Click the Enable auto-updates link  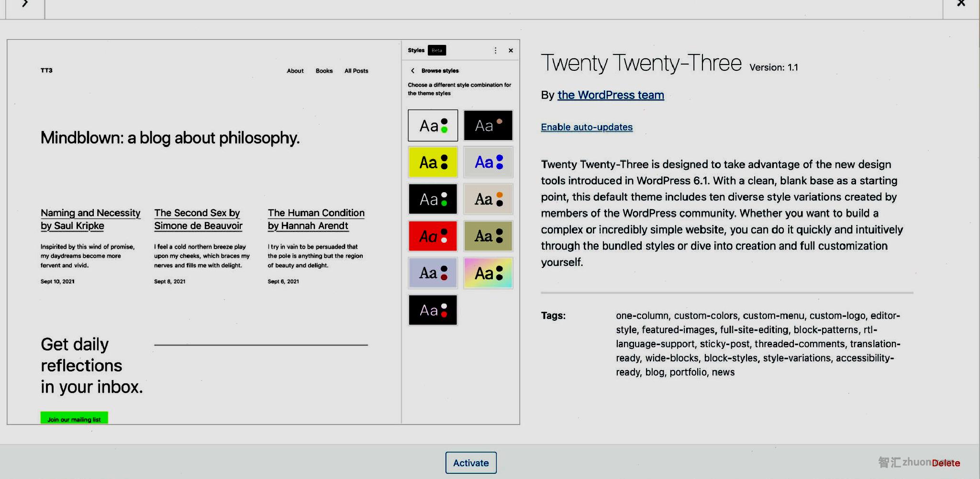(587, 127)
